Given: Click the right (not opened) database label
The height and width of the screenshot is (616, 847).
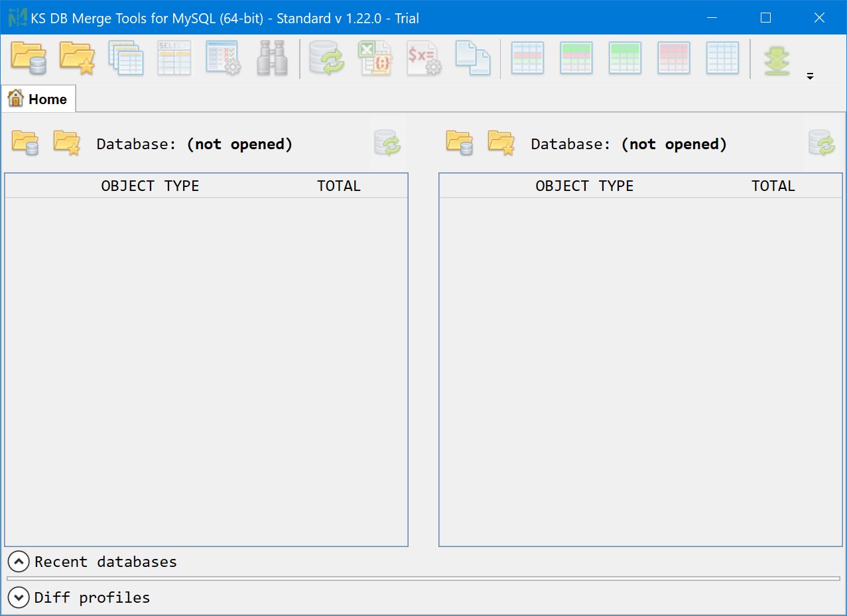Looking at the screenshot, I should [x=674, y=144].
